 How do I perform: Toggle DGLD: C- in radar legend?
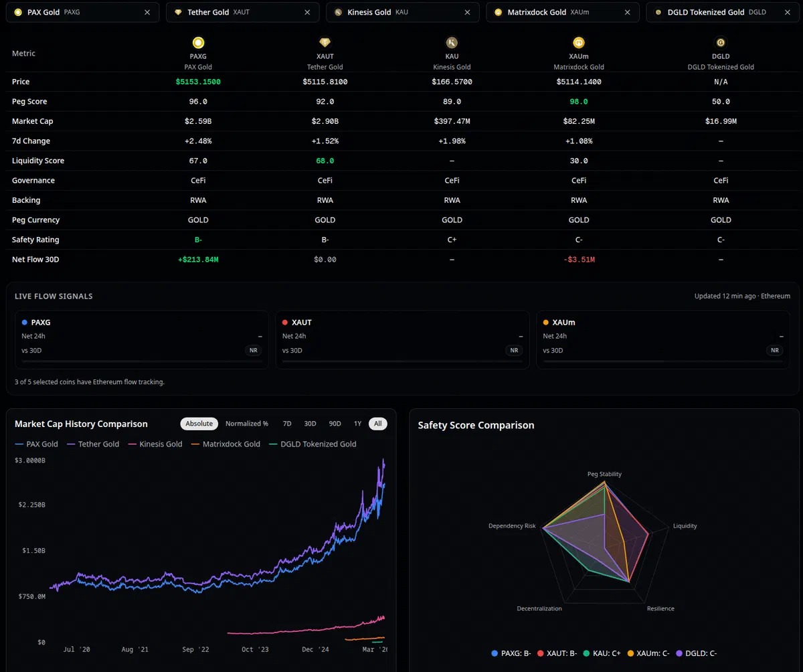(698, 653)
